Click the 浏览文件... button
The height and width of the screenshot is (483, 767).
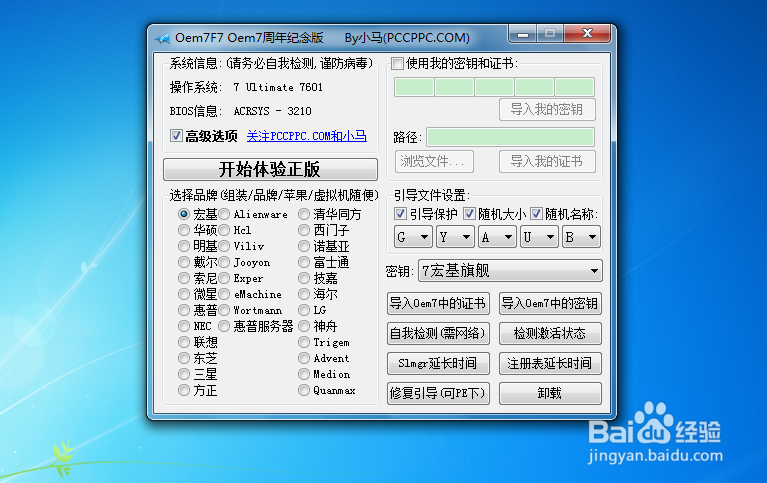pyautogui.click(x=434, y=161)
